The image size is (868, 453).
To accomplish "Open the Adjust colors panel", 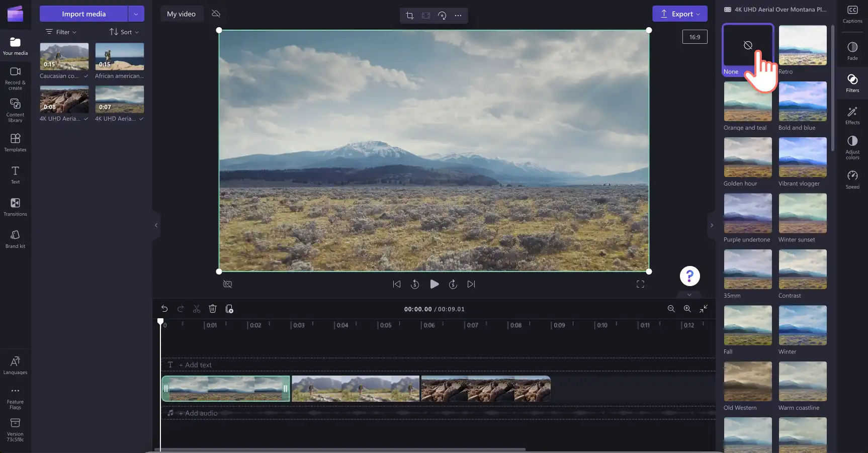I will click(x=852, y=147).
